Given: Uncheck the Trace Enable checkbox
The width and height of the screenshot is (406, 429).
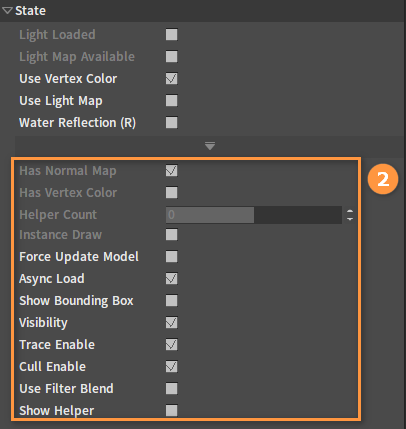Looking at the screenshot, I should (x=171, y=345).
